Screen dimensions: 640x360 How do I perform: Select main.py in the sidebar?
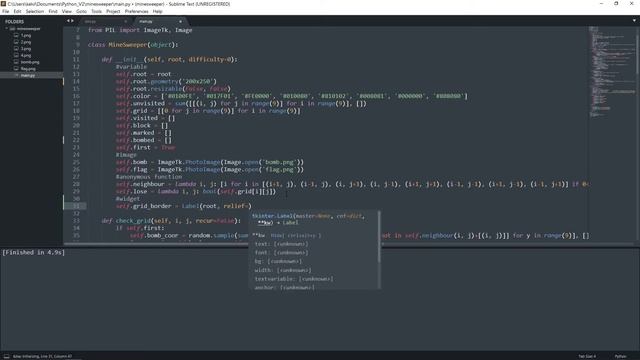tap(28, 75)
